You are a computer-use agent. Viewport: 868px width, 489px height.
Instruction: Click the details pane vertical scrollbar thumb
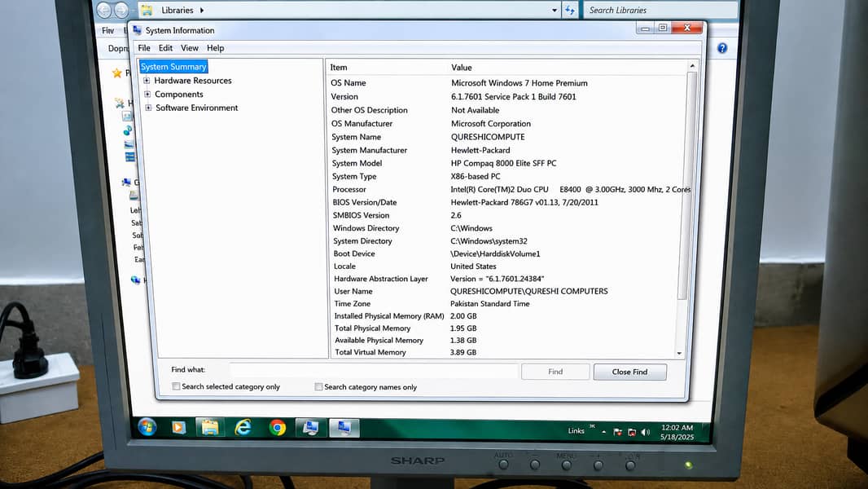pyautogui.click(x=683, y=186)
